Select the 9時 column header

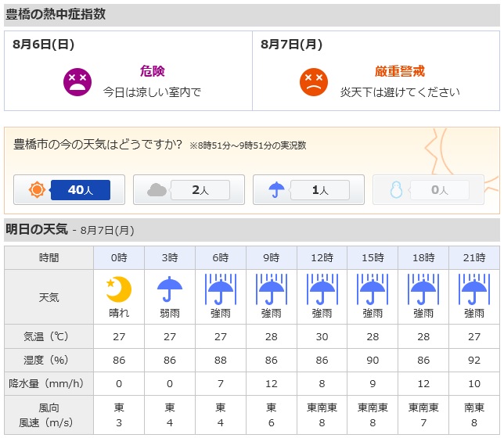[x=272, y=258]
